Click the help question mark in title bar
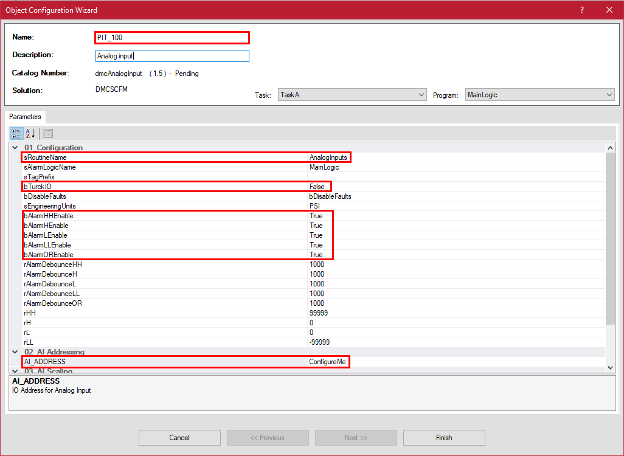Image resolution: width=624 pixels, height=456 pixels. coord(582,9)
